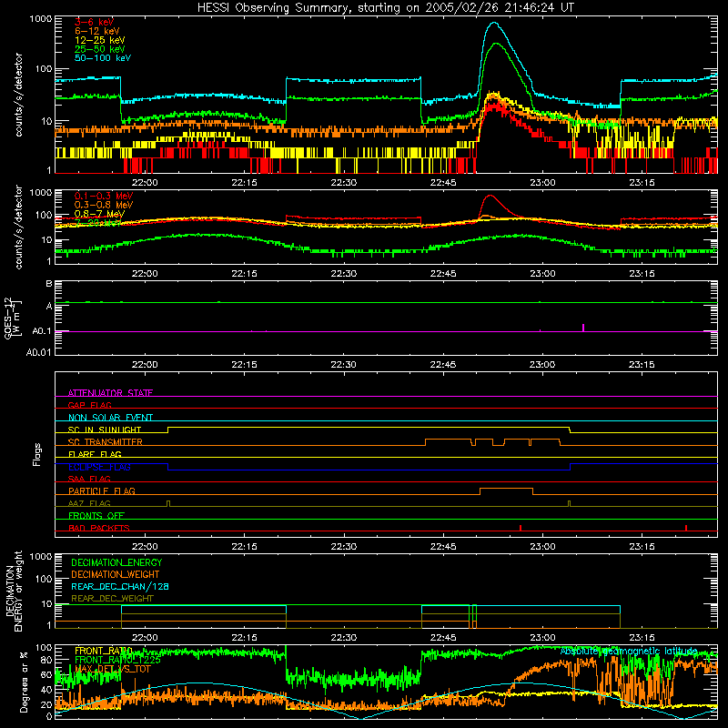Click the raised PARTICLE_FLAG step segment
Image resolution: width=728 pixels, height=728 pixels.
(x=506, y=489)
